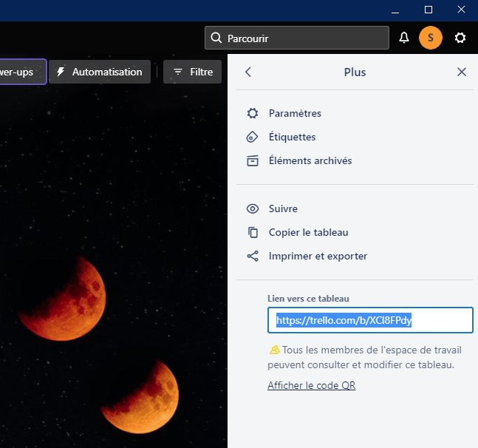The width and height of the screenshot is (478, 448).
Task: Click the Automatisation lightning icon
Action: tap(61, 72)
